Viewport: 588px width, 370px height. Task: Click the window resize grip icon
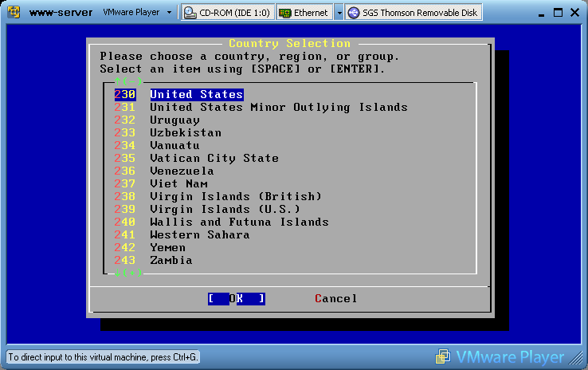tap(576, 358)
